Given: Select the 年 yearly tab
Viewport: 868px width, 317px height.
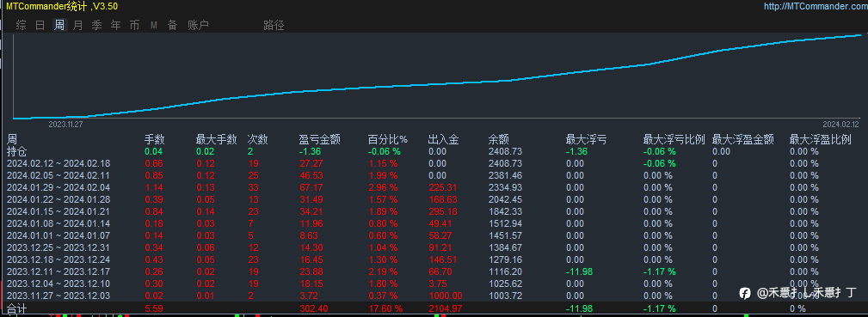Looking at the screenshot, I should pyautogui.click(x=115, y=26).
